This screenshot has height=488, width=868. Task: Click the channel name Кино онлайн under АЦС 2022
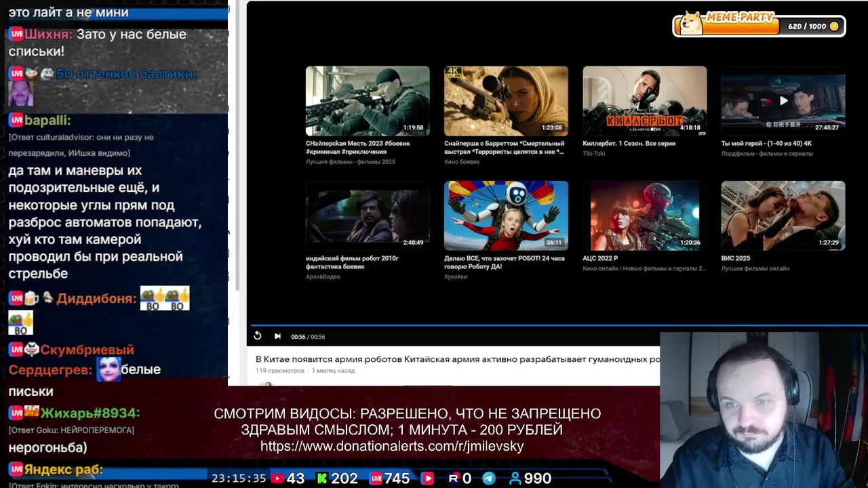[x=644, y=268]
